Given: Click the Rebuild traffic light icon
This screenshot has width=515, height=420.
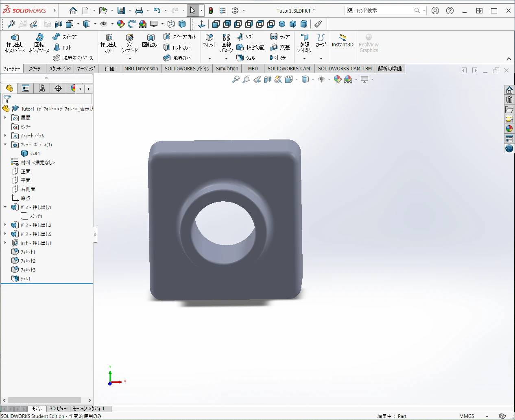Looking at the screenshot, I should [211, 11].
